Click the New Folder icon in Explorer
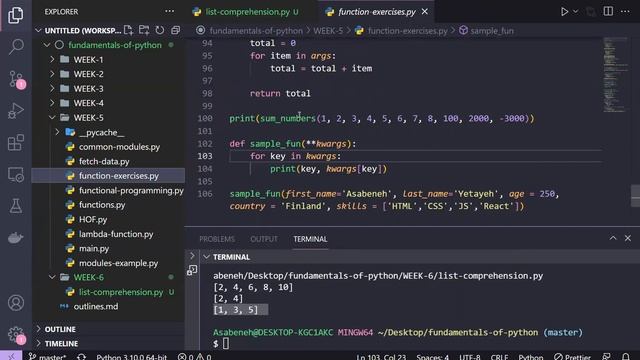The width and height of the screenshot is (640, 360). pos(144,30)
